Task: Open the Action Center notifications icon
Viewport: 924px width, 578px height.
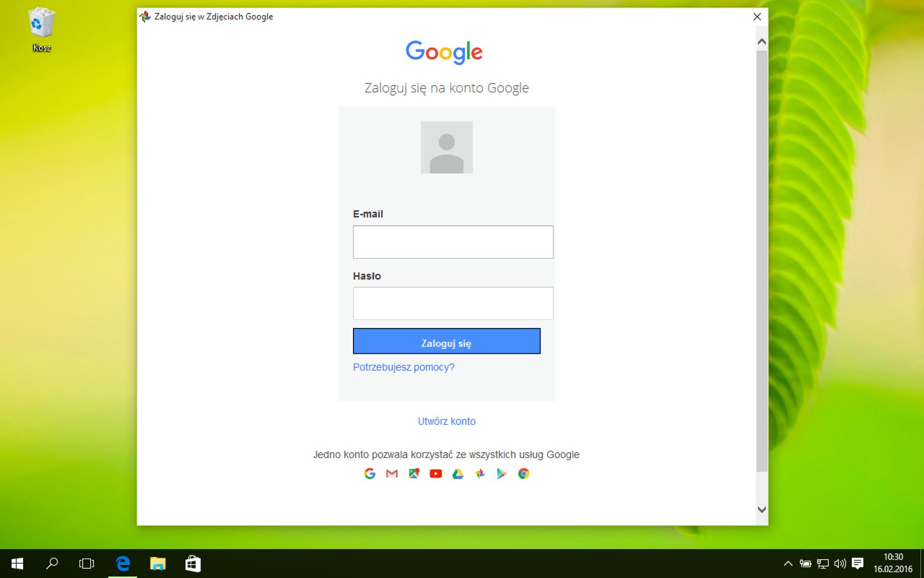Action: point(857,563)
